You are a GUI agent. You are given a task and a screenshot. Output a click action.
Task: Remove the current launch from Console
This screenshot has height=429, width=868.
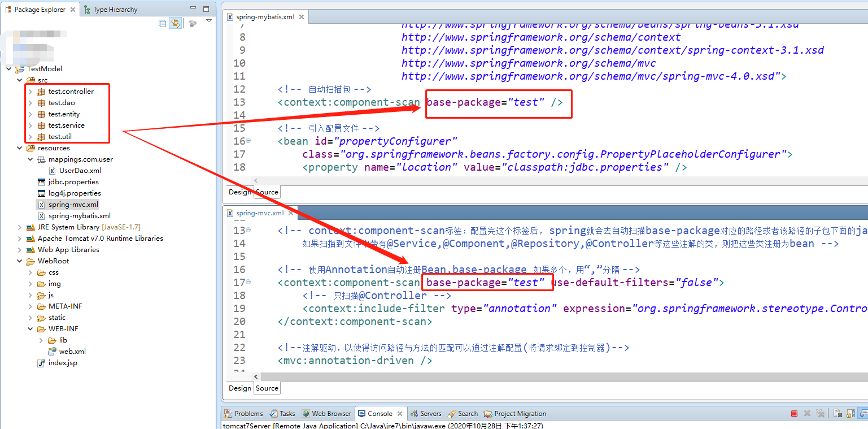pyautogui.click(x=807, y=413)
